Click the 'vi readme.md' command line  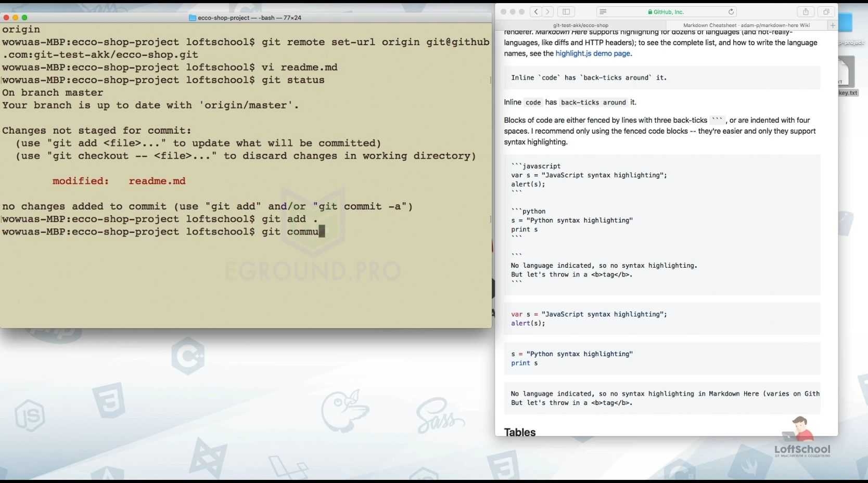coord(170,68)
